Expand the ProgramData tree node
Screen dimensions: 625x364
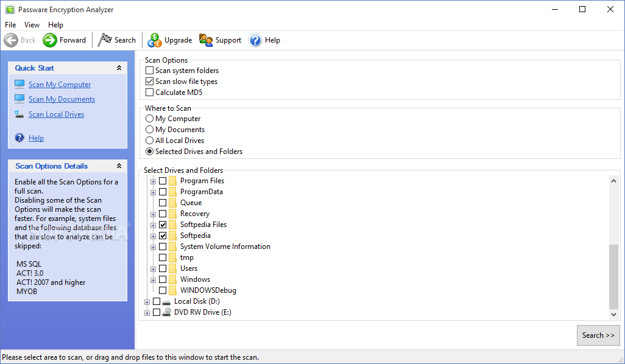pos(153,192)
